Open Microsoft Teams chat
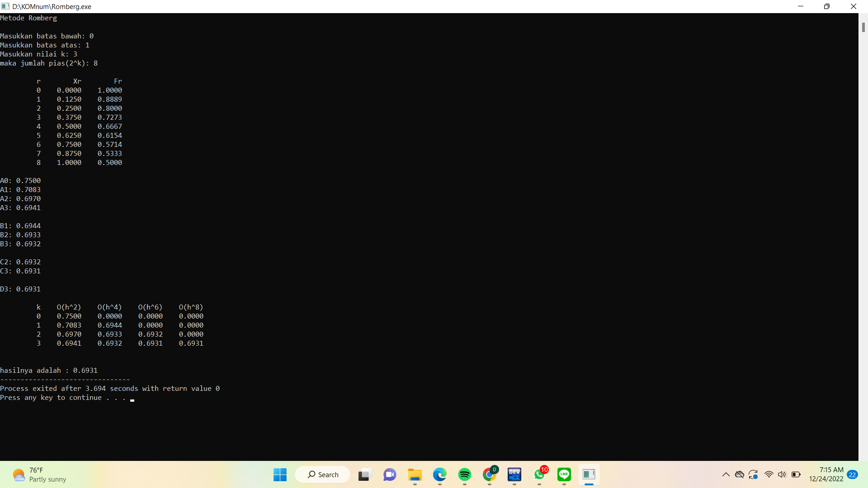 390,475
